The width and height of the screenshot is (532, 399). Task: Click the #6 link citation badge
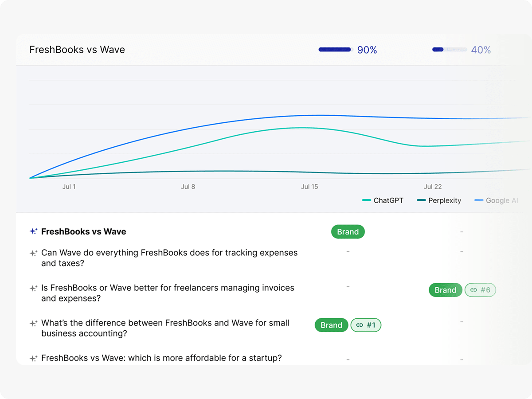click(480, 290)
